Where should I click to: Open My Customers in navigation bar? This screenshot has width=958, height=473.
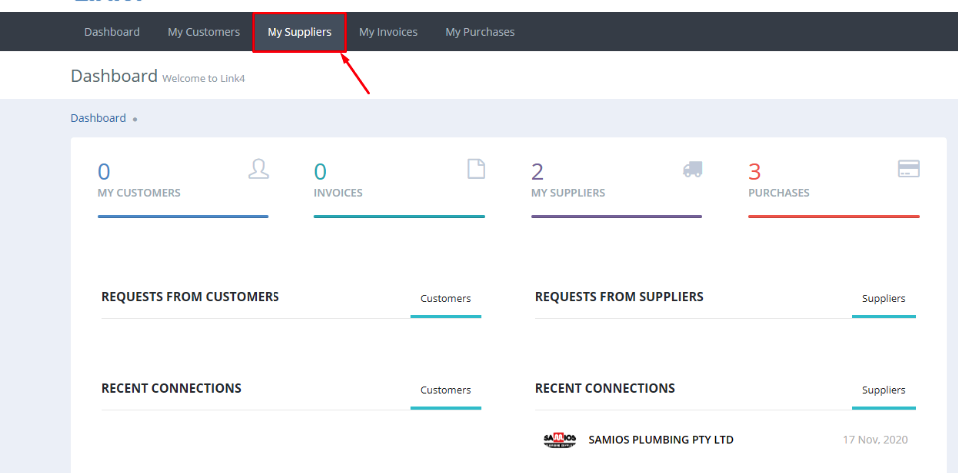[203, 32]
